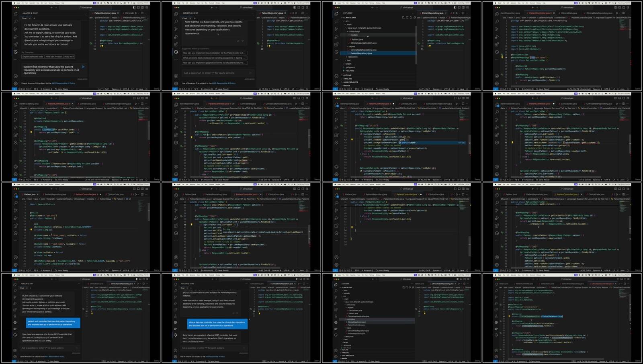
Task: Toggle bottom panel layout icon in 'Explain selected code' frame
Action: tap(138, 7)
